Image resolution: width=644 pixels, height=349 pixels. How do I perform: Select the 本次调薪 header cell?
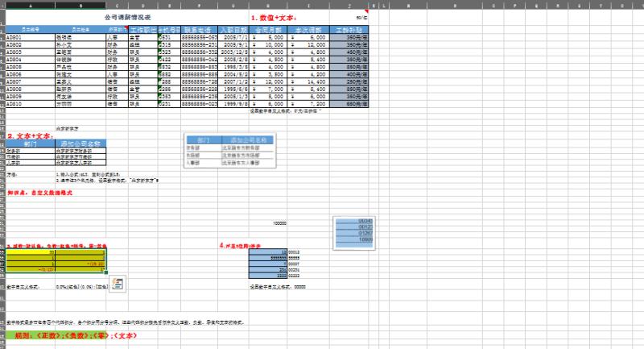pos(308,30)
